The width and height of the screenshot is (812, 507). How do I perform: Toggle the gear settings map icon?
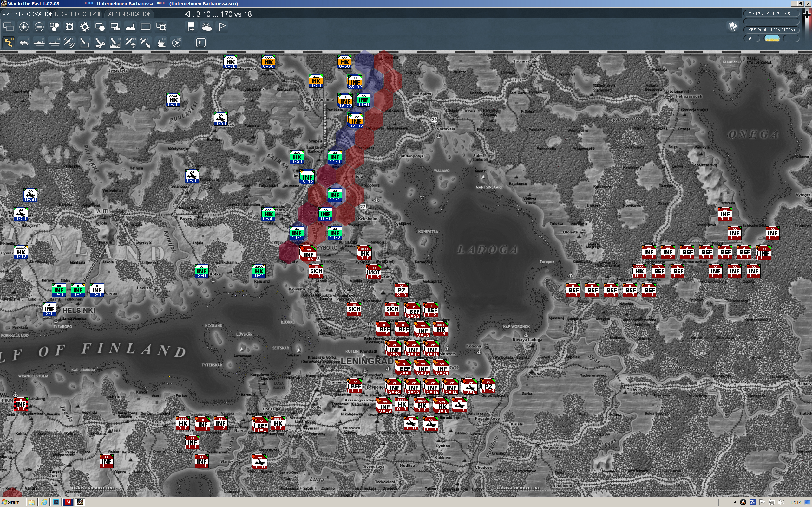point(85,27)
